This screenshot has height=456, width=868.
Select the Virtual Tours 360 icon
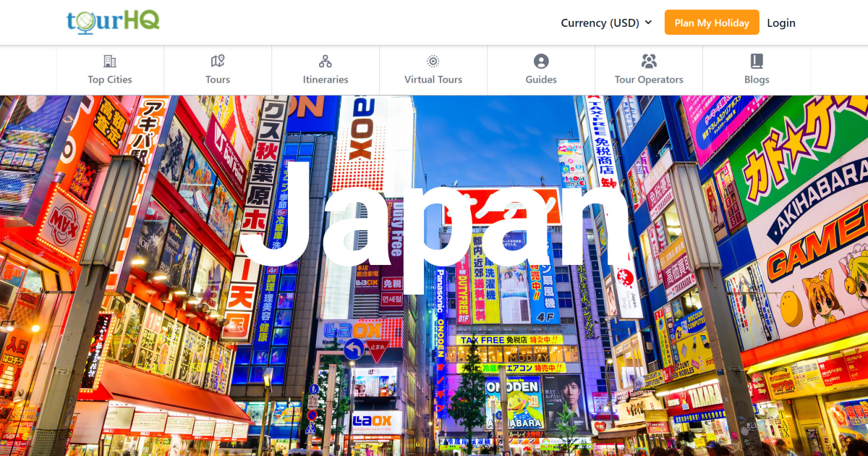[x=433, y=61]
